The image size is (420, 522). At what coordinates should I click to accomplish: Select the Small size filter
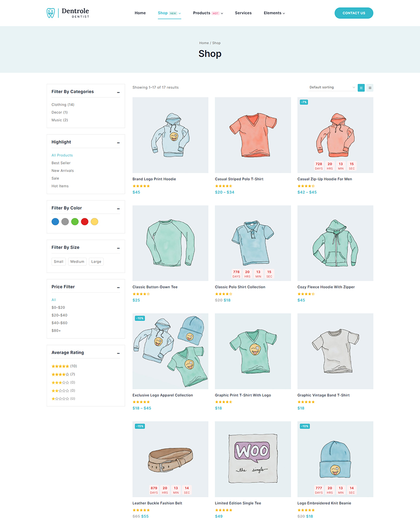[x=59, y=262]
